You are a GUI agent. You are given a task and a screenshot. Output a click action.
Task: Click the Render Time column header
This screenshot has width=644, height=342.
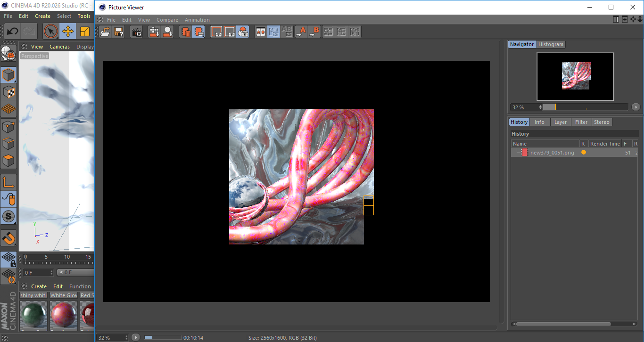click(x=605, y=144)
